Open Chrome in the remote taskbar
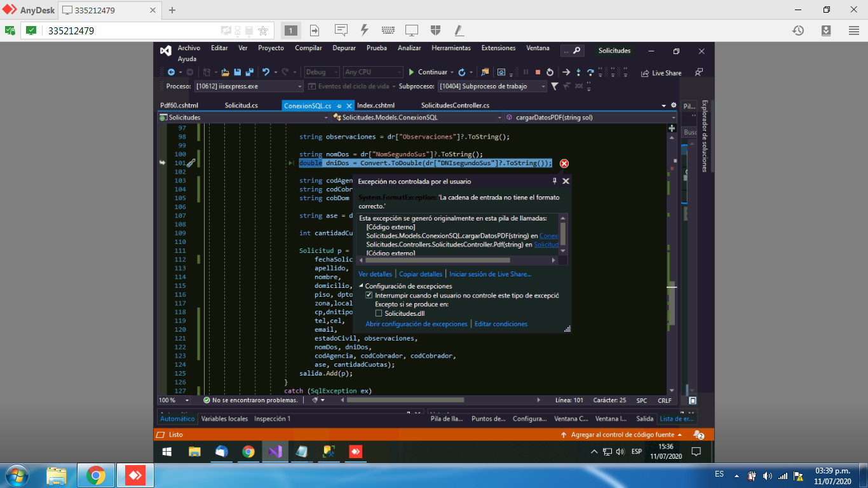 click(248, 452)
